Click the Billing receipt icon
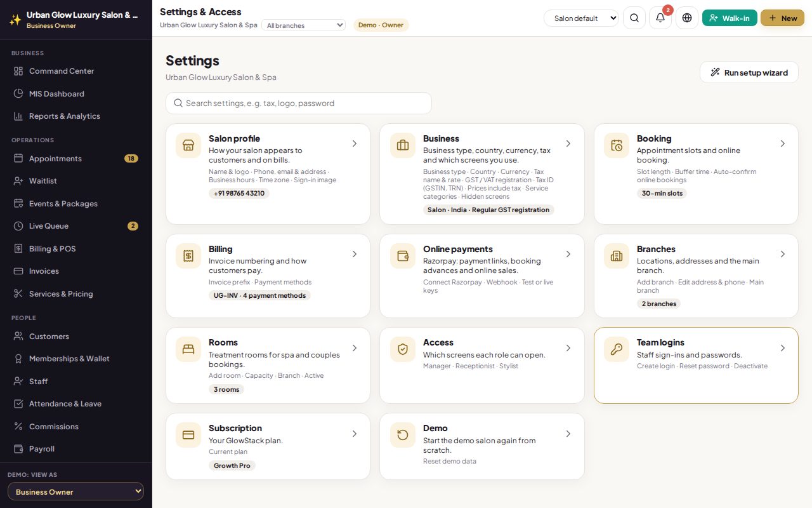The height and width of the screenshot is (508, 812). tap(188, 256)
